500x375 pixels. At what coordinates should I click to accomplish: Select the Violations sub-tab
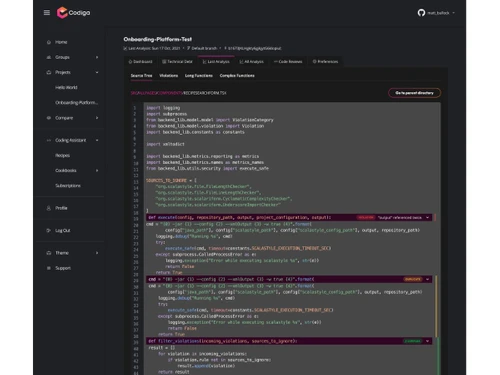coord(169,76)
